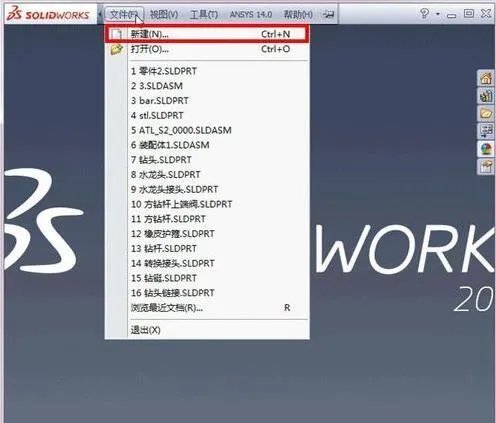Screen dimensions: 496x423
Task: Open the ANSYS 14.0 menu
Action: tap(251, 14)
